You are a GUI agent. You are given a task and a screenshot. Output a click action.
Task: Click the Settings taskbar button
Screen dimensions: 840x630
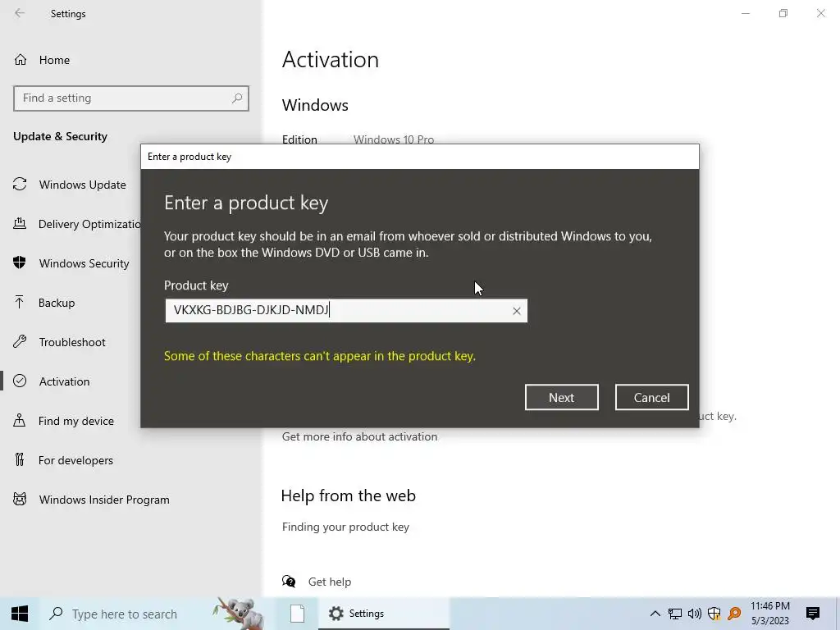[384, 614]
